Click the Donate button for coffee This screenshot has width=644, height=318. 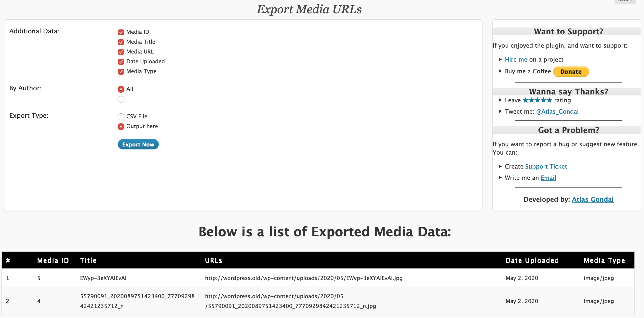click(571, 71)
